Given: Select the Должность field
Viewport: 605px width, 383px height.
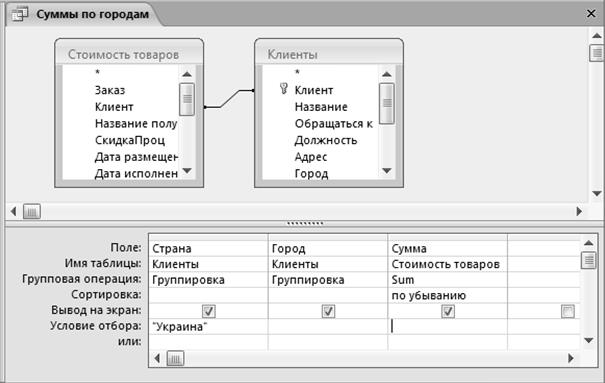Looking at the screenshot, I should point(326,140).
